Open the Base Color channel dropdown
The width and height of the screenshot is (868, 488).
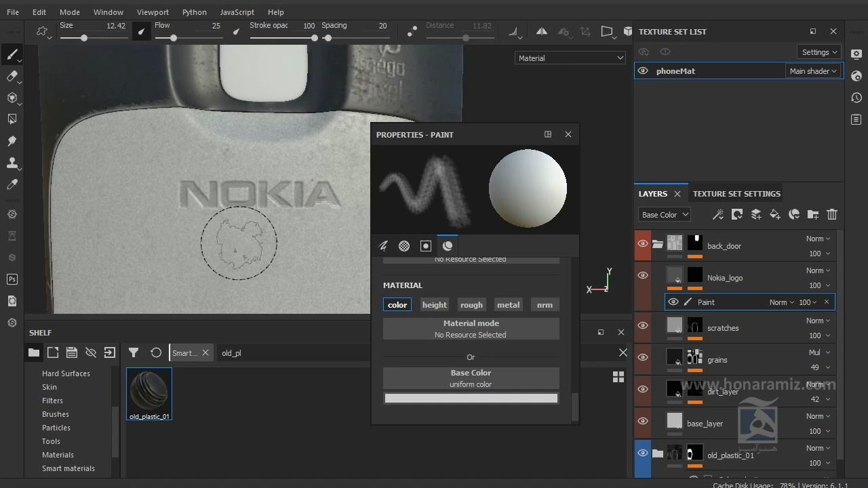coord(665,215)
